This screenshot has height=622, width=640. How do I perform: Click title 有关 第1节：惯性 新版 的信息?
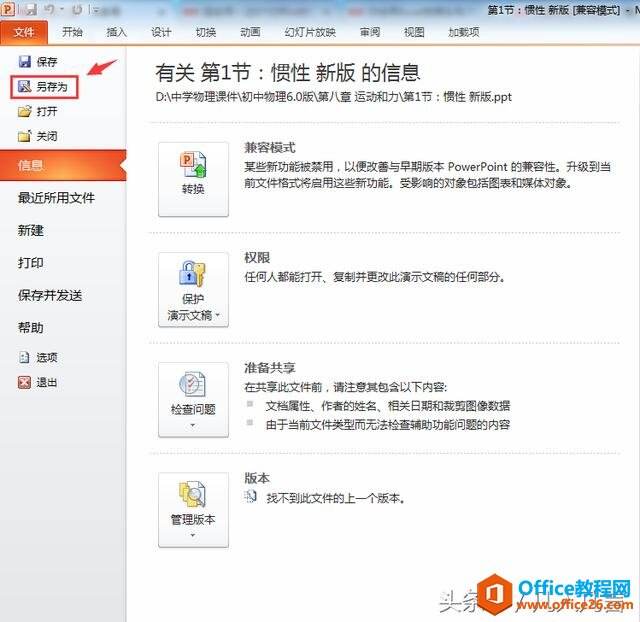(x=287, y=73)
